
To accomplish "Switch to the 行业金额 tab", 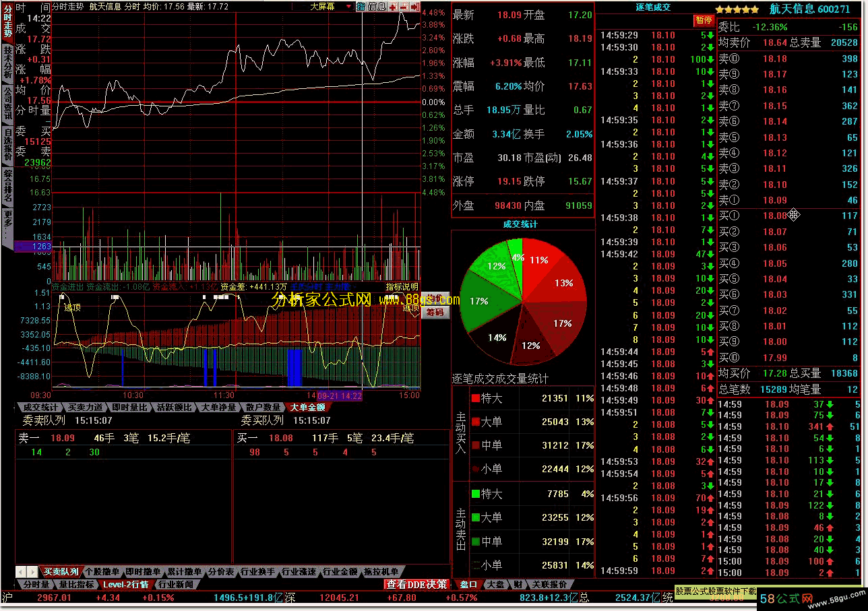I will 340,571.
